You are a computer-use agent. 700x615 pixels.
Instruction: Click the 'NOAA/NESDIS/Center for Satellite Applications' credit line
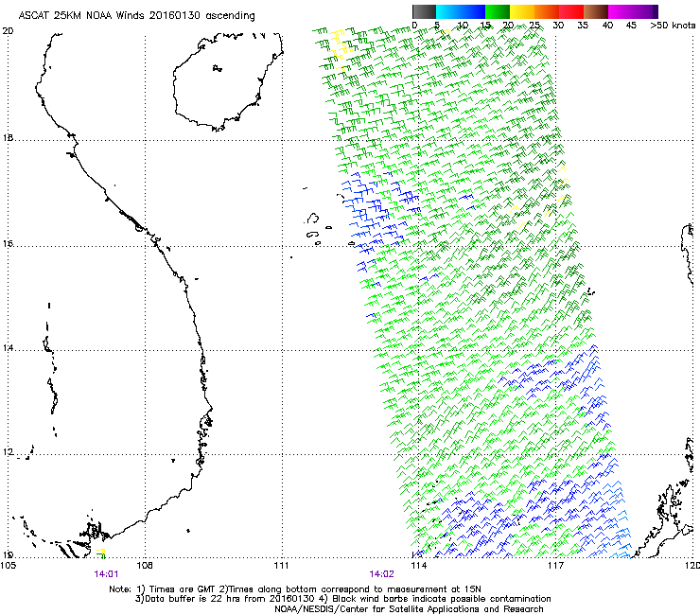[x=409, y=609]
